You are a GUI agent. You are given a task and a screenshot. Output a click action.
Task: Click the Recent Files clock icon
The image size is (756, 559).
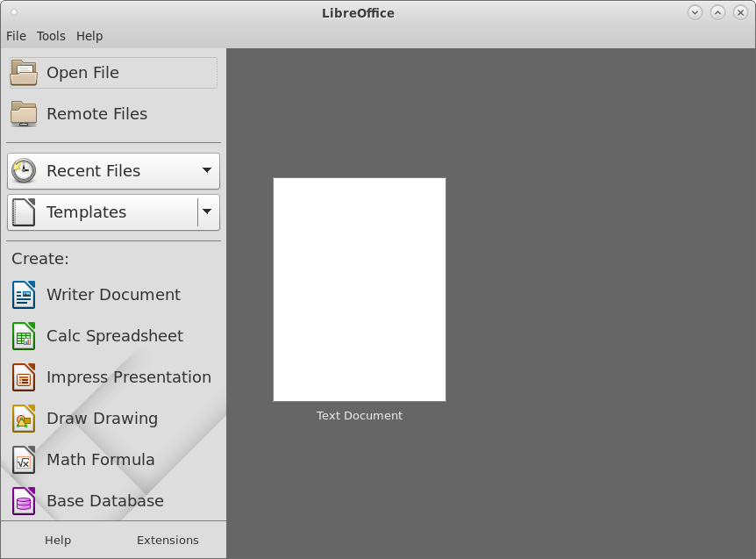(x=24, y=171)
